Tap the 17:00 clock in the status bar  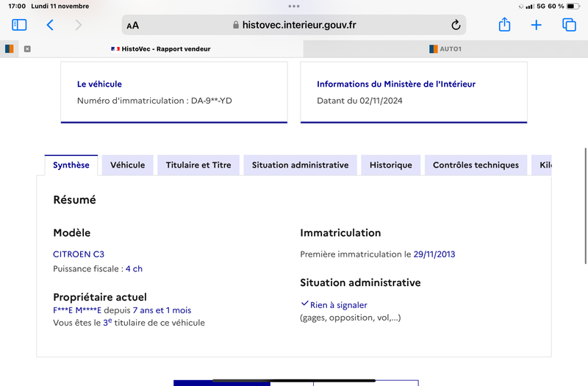tap(17, 6)
